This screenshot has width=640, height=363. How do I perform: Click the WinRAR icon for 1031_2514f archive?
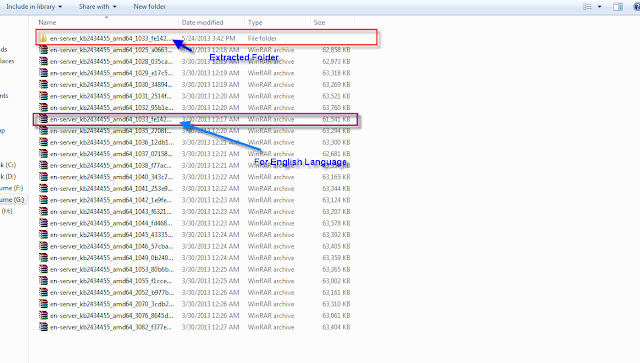click(x=43, y=96)
